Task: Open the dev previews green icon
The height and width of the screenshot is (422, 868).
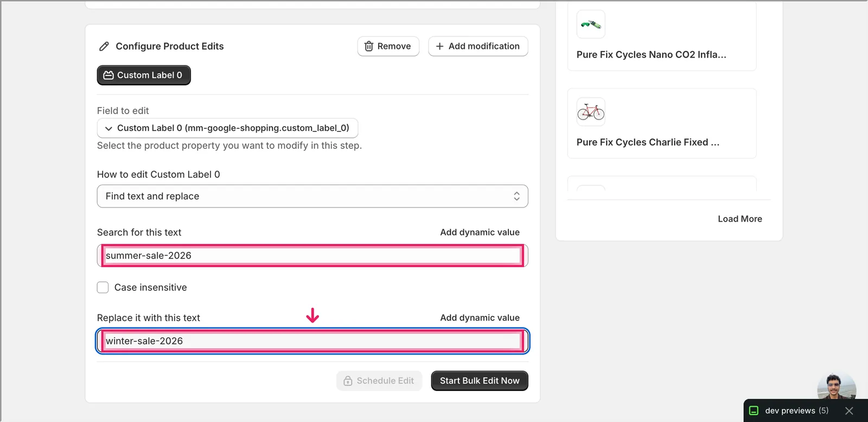Action: [754, 411]
